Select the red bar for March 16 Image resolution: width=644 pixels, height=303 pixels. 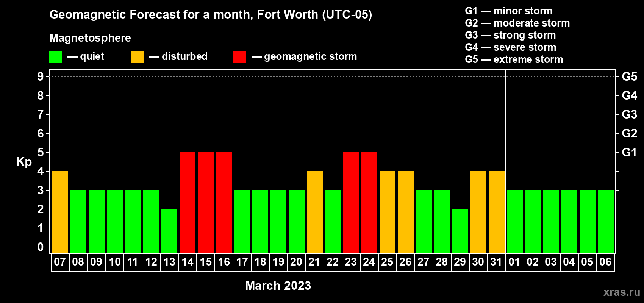point(224,203)
